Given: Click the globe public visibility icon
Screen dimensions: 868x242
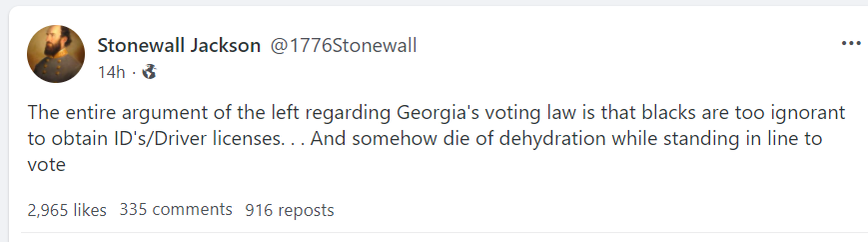Looking at the screenshot, I should pos(149,72).
